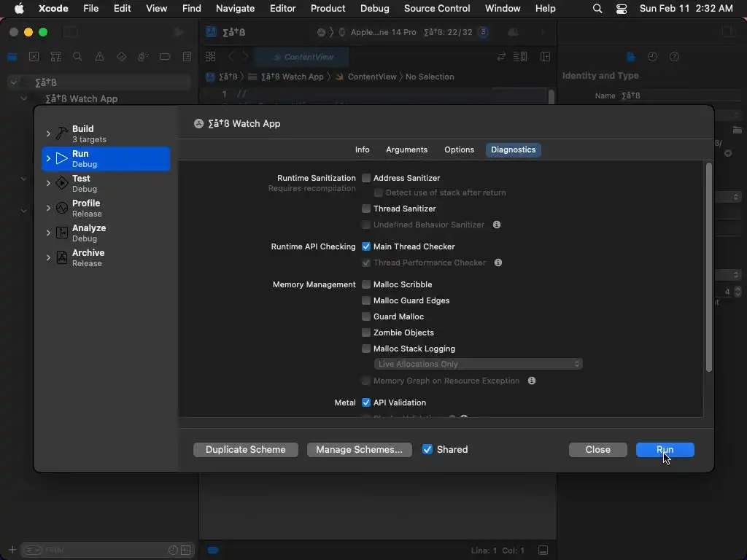Viewport: 747px width, 560px height.
Task: Click Duplicate Scheme button
Action: 246,450
